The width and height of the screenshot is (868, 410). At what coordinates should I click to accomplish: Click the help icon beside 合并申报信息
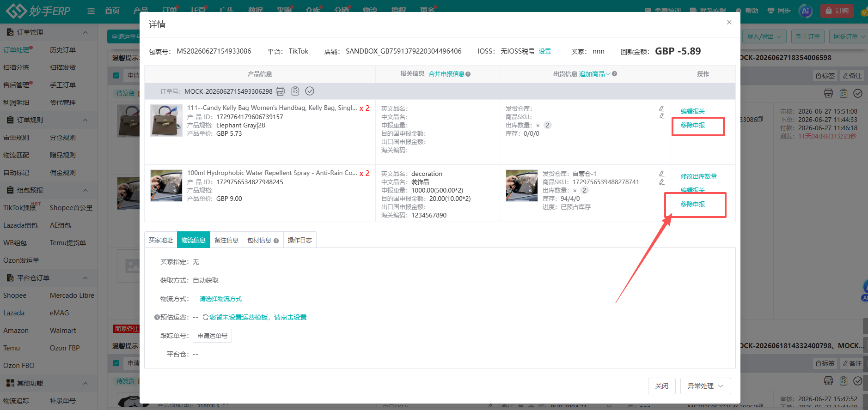click(468, 74)
